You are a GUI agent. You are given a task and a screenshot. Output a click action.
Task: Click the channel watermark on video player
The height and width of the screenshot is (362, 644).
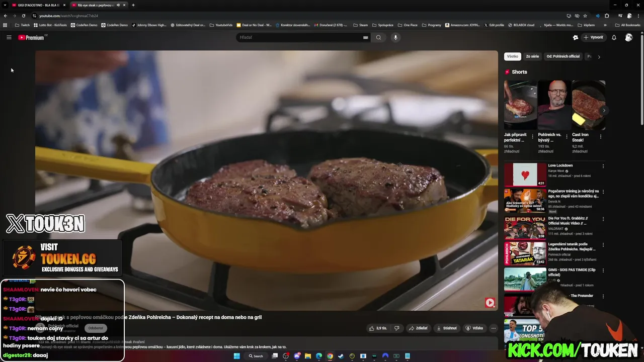tap(490, 303)
